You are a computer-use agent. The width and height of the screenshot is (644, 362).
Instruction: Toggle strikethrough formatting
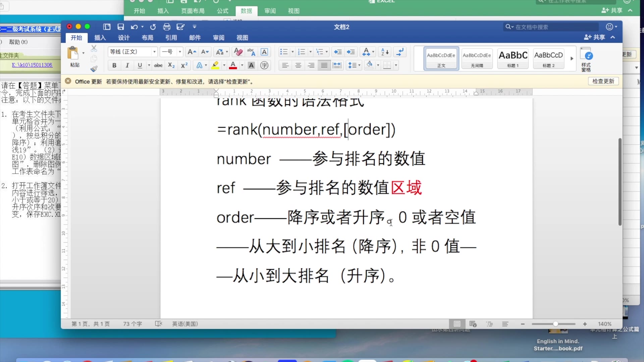[x=158, y=65]
